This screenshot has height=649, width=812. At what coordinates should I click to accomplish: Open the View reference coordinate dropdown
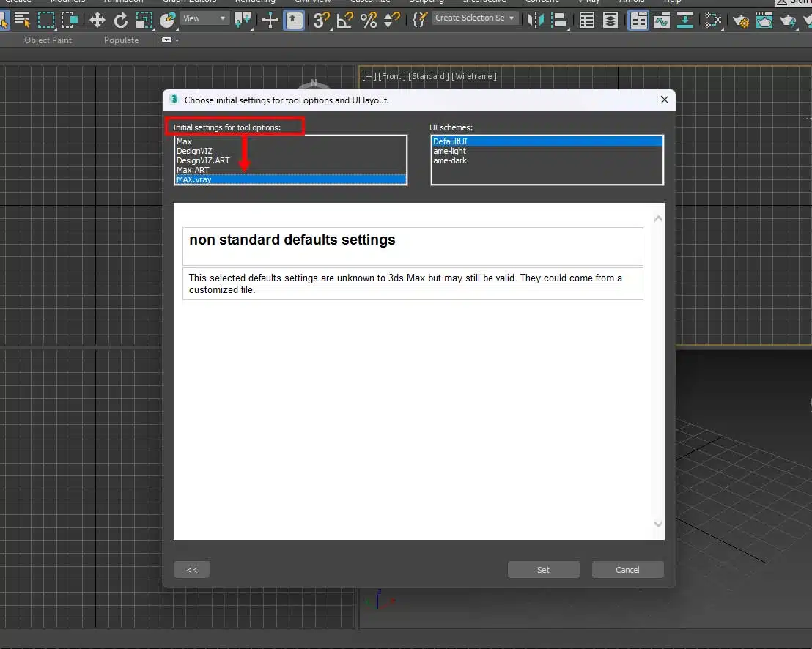204,18
